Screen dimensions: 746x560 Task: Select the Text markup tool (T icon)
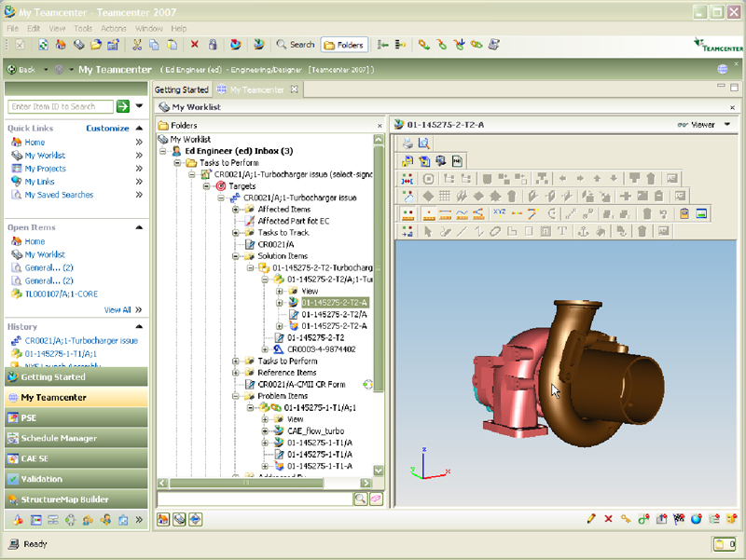click(x=562, y=231)
